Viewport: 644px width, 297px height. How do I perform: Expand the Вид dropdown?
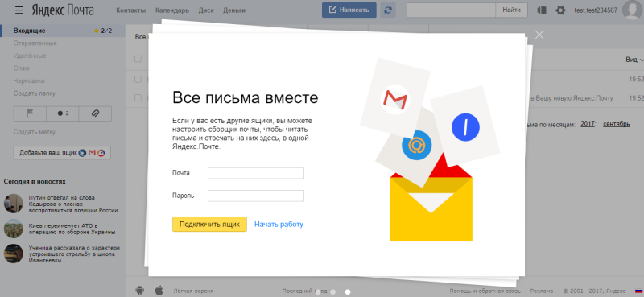(x=634, y=60)
